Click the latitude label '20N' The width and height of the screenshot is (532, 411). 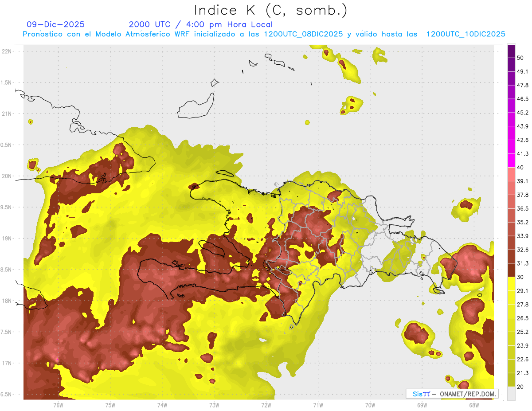pos(7,176)
